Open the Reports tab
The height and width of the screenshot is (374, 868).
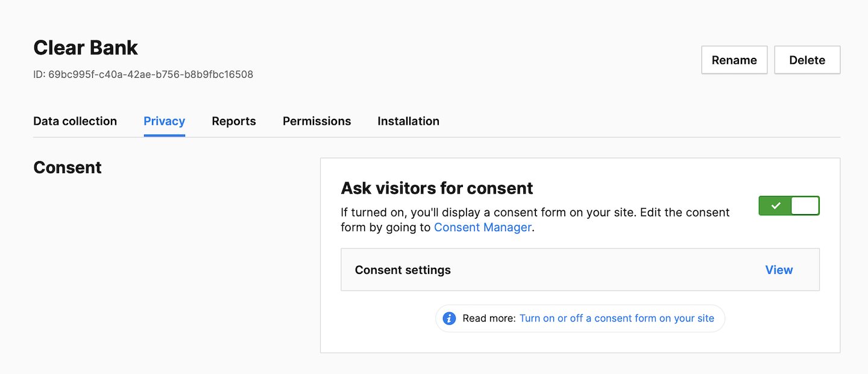pyautogui.click(x=234, y=121)
